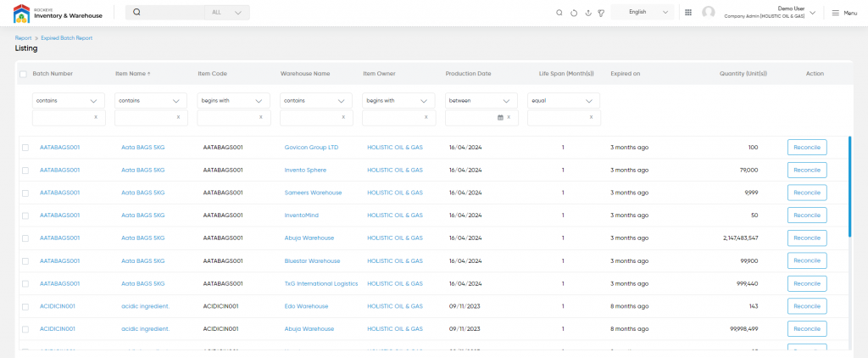
Task: Clear the Item Code filter with x icon
Action: click(x=261, y=117)
